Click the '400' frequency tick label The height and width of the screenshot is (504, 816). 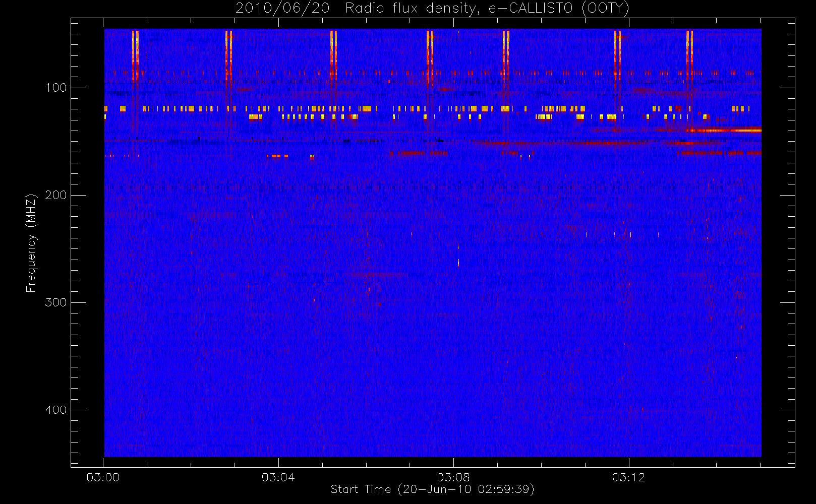56,410
